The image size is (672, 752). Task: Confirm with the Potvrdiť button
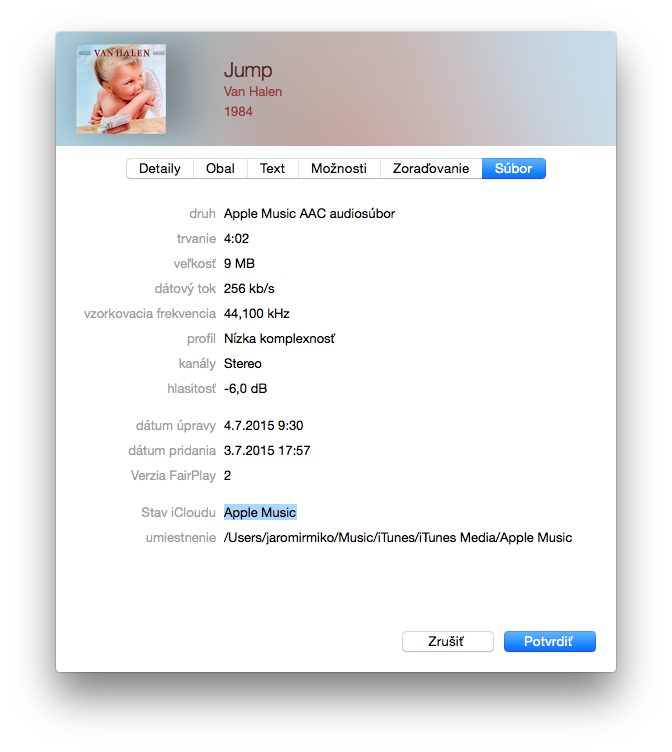[550, 641]
